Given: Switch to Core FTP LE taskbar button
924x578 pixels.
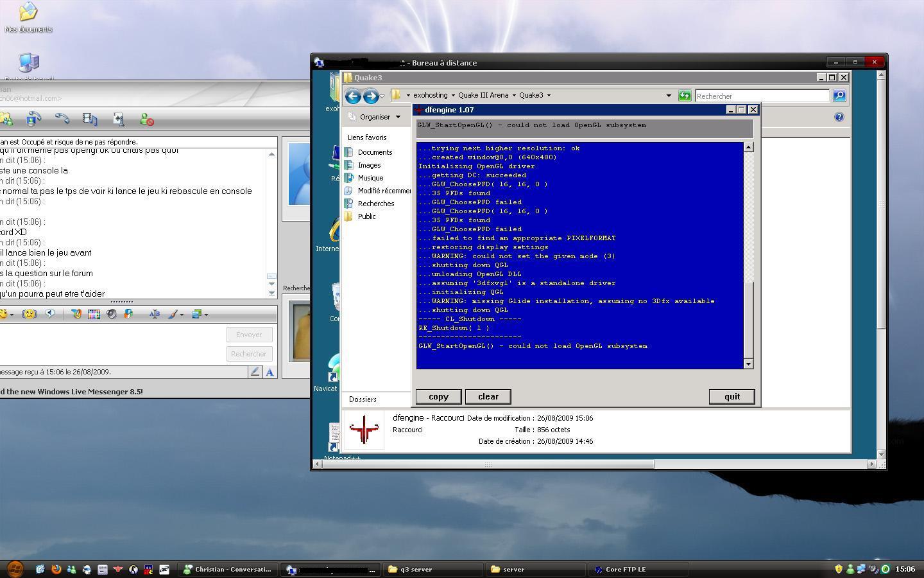Looking at the screenshot, I should (x=638, y=569).
